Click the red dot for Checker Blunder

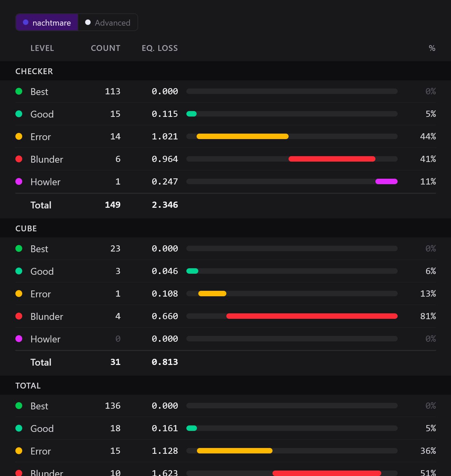pyautogui.click(x=19, y=159)
